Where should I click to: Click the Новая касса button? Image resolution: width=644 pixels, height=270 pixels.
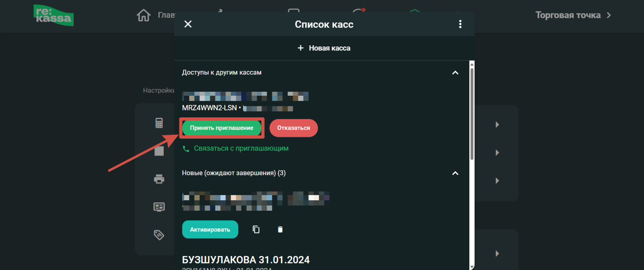click(324, 48)
